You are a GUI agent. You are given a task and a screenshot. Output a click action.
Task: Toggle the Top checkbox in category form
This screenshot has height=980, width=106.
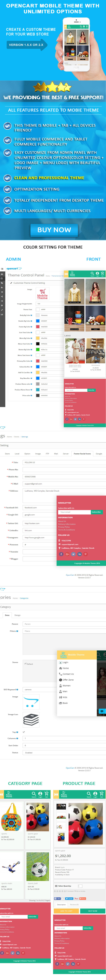coord(24,732)
